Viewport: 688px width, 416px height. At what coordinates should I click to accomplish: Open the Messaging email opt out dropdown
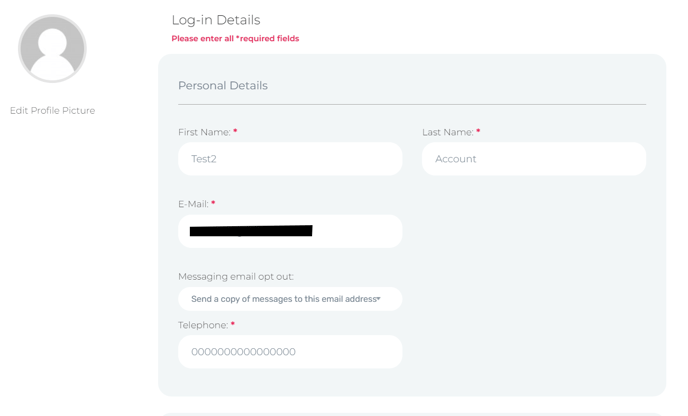[284, 299]
